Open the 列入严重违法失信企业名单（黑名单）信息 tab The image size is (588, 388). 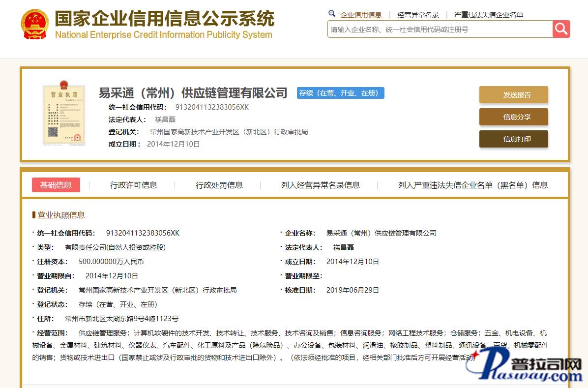point(472,185)
